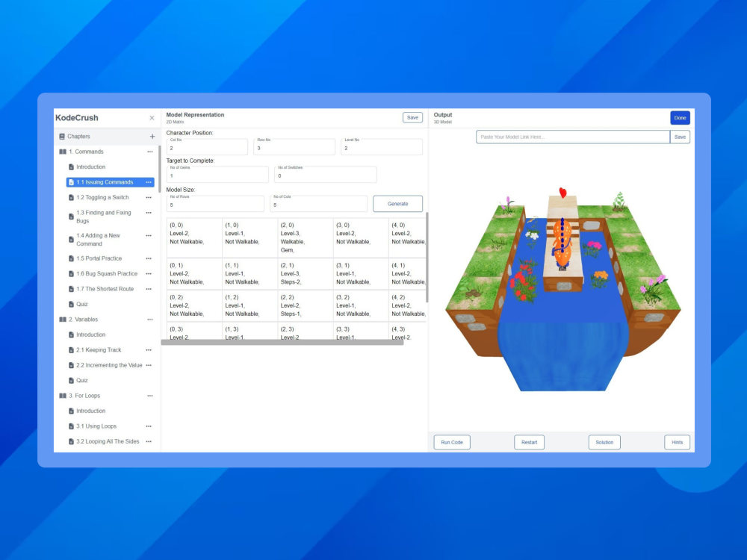
Task: Click page icon next to 2.1 Keeping Track
Action: point(71,350)
